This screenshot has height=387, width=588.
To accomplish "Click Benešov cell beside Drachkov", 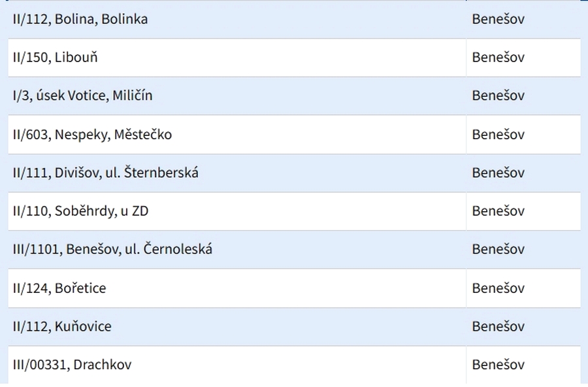I will (x=498, y=365).
